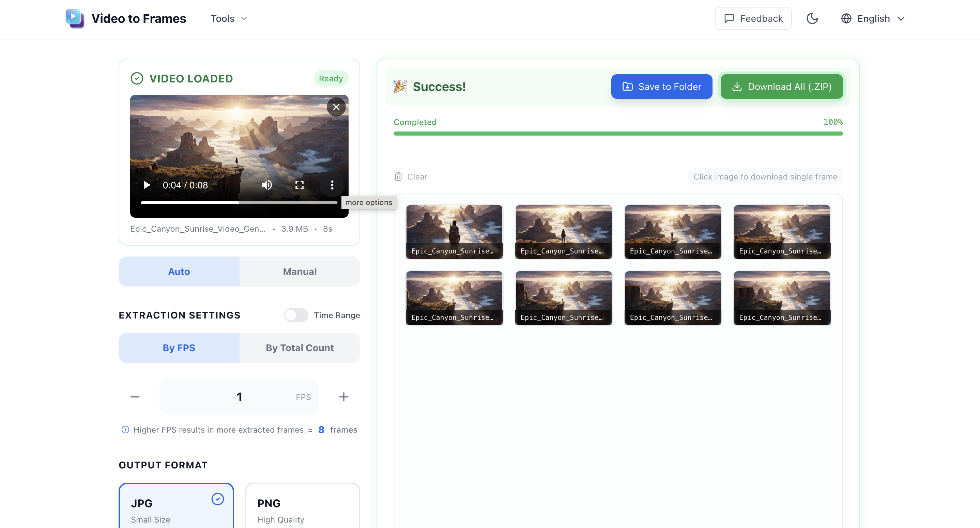Image resolution: width=980 pixels, height=528 pixels.
Task: Switch to By Total Count tab
Action: [x=300, y=348]
